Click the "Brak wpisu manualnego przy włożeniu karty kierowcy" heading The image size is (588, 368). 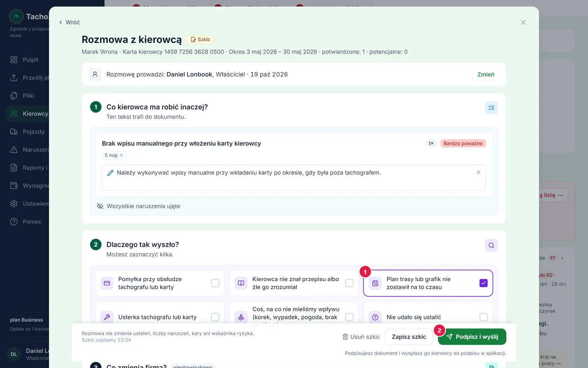click(181, 144)
